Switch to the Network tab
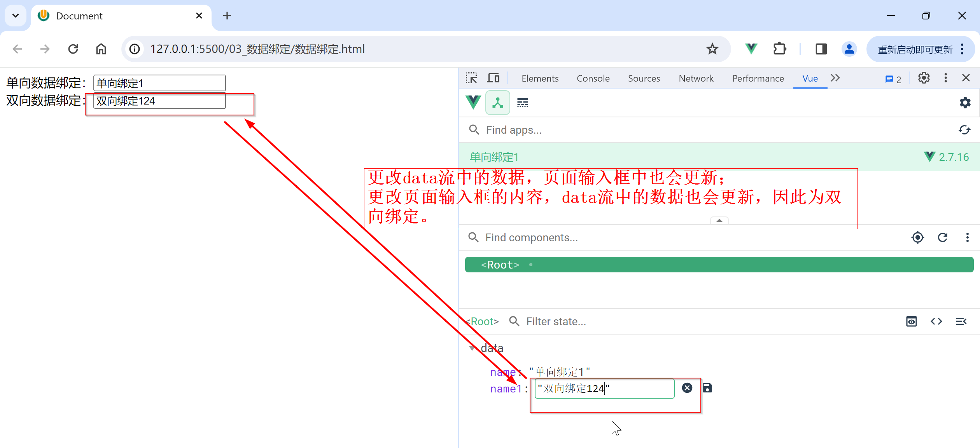This screenshot has height=448, width=980. pos(696,78)
